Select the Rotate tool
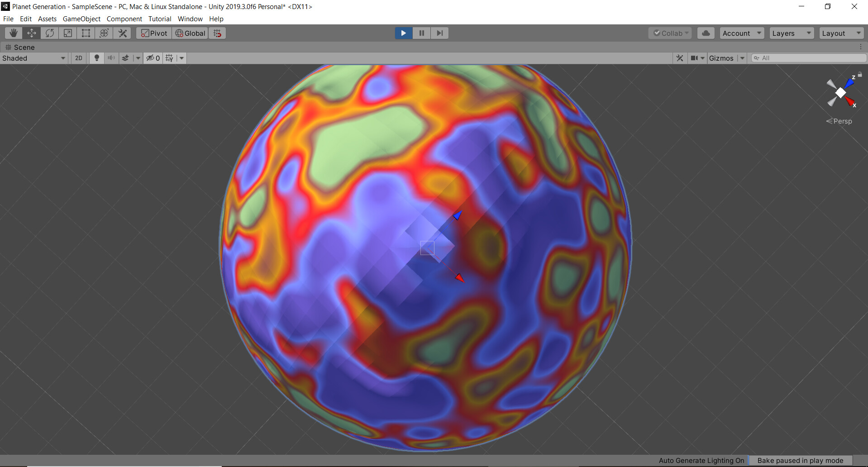 (x=49, y=33)
